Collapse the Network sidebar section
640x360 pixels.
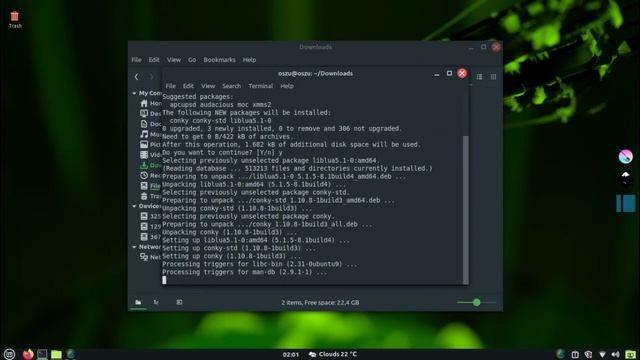(134, 247)
